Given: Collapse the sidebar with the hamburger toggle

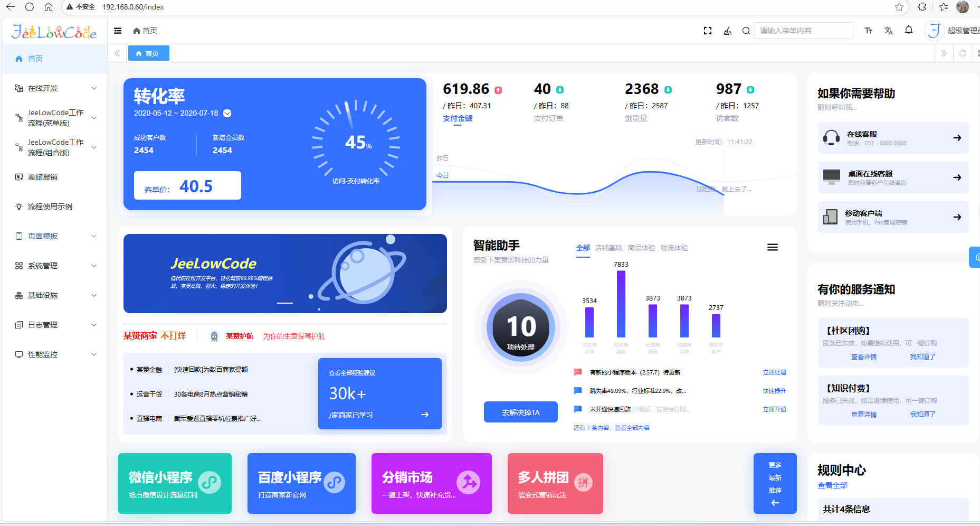Looking at the screenshot, I should click(x=118, y=31).
